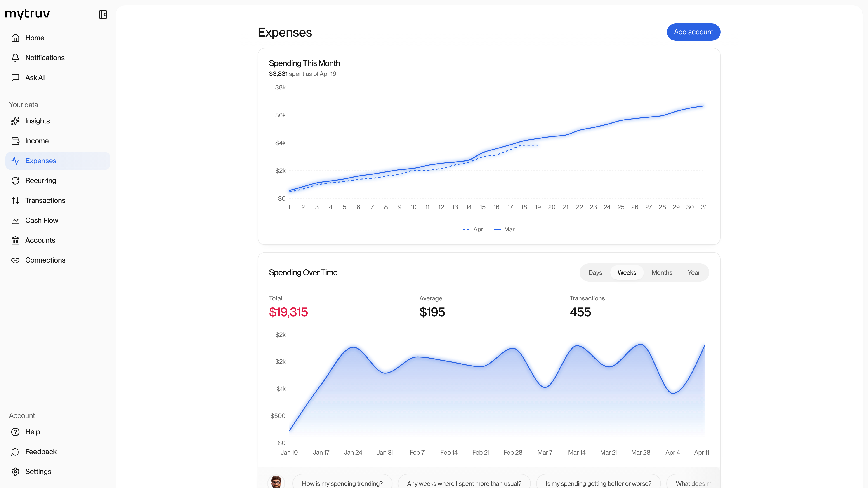Click the Expenses pulse icon
The image size is (868, 488).
(15, 161)
